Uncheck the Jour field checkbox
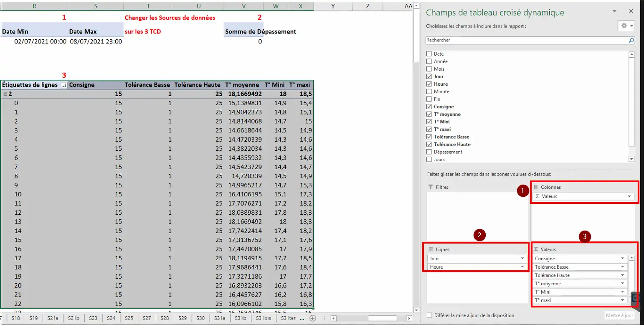This screenshot has width=644, height=325. pos(429,76)
